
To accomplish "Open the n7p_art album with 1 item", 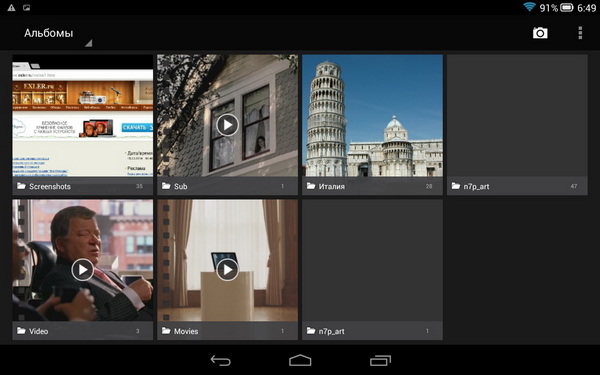I will [x=372, y=269].
